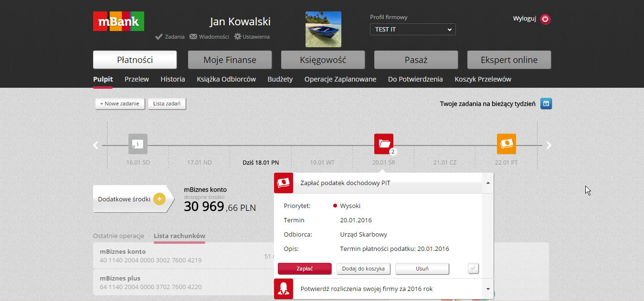Select the mBiznes konto account row
Screen dimensions: 644x301
183,256
